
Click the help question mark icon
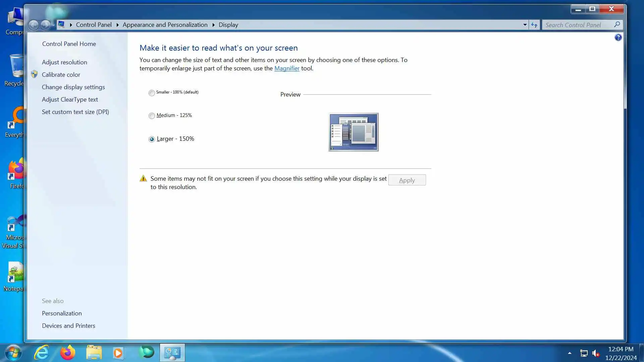click(x=618, y=38)
